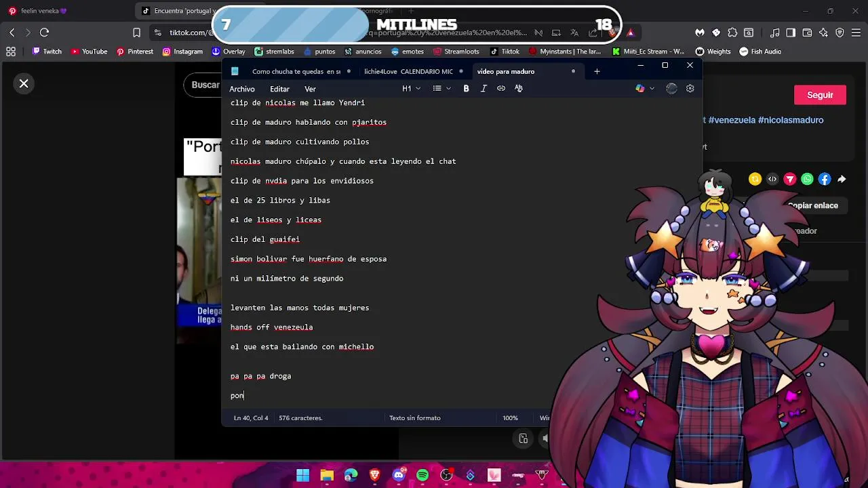Open Notepad settings gear
The image size is (868, 488).
point(690,89)
